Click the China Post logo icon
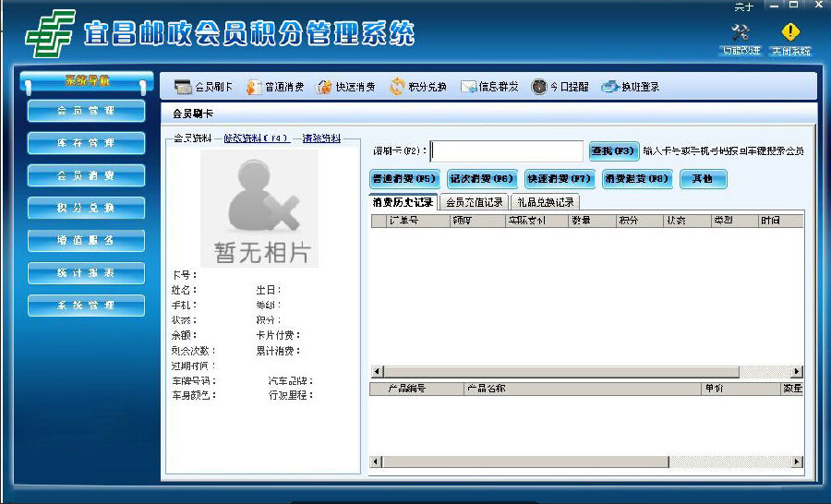The width and height of the screenshot is (831, 504). pyautogui.click(x=50, y=33)
